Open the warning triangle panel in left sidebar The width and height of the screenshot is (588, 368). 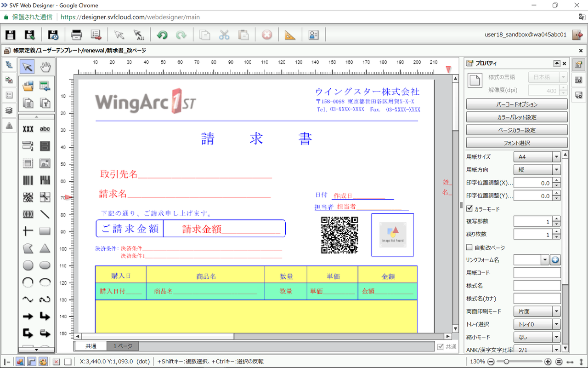pos(9,125)
